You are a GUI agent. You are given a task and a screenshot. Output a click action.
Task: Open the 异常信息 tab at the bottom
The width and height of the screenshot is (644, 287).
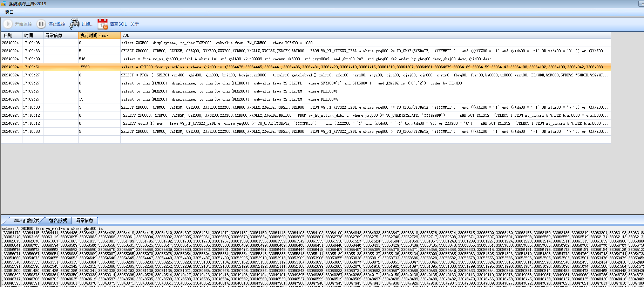[x=84, y=220]
